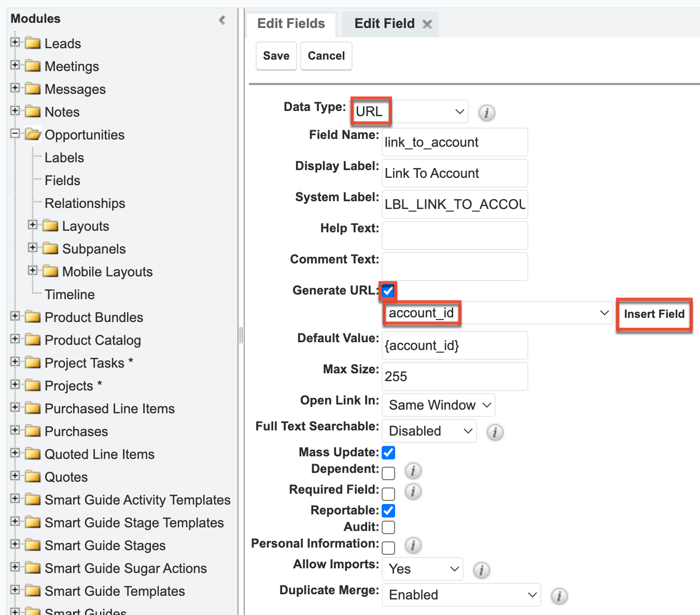Switch to the Edit Fields tab

(291, 23)
